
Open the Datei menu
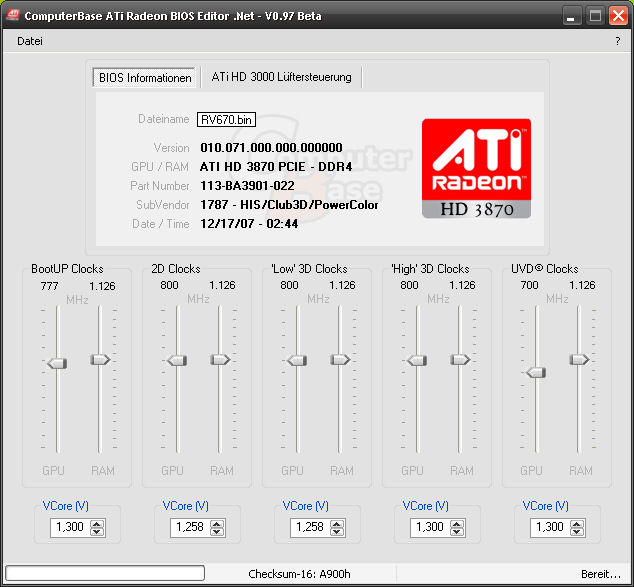[30, 41]
